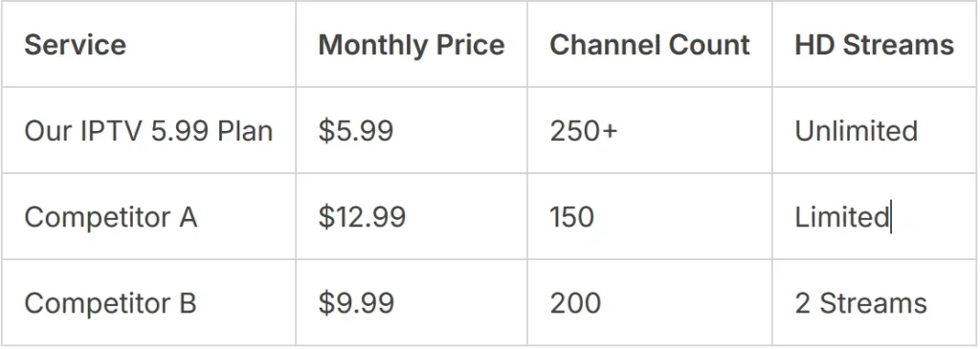Click the 2 Streams cell

click(x=875, y=303)
